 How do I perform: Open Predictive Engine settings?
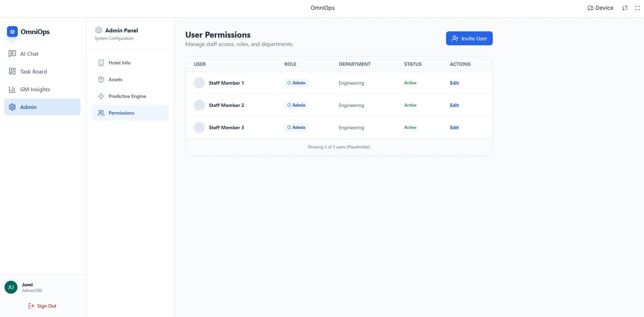coord(130,96)
